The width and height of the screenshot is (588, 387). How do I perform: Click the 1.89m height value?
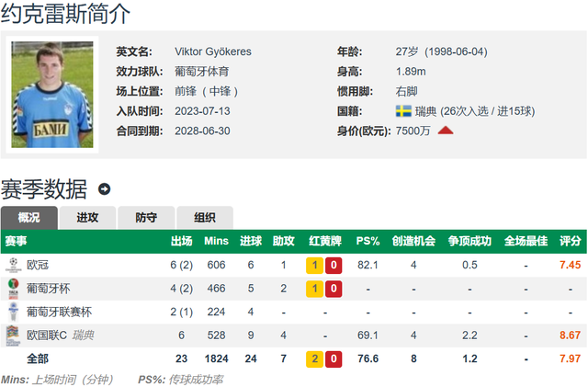click(411, 72)
